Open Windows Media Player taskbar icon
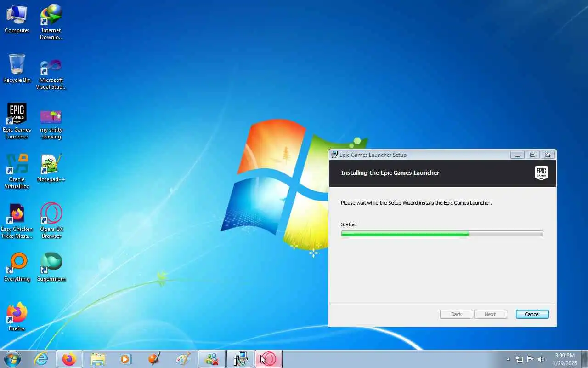 click(126, 359)
